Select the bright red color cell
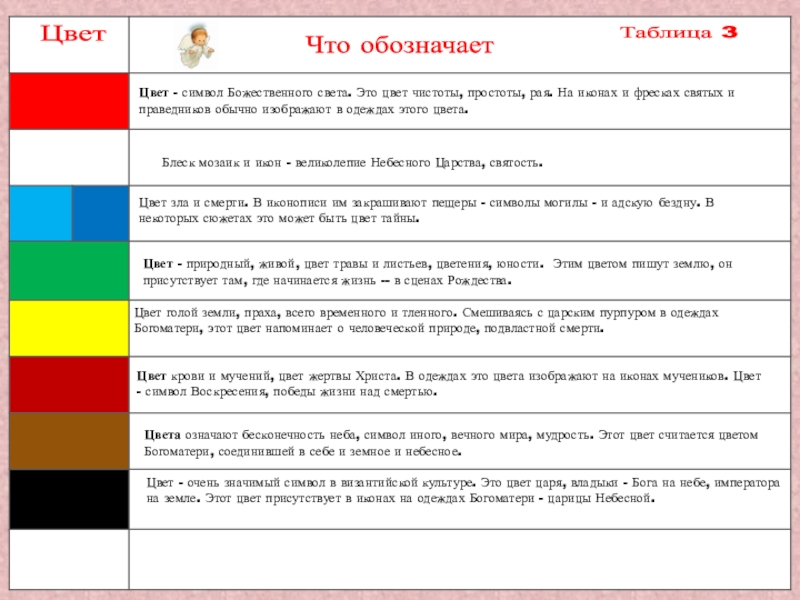This screenshot has height=600, width=800. pos(69,101)
